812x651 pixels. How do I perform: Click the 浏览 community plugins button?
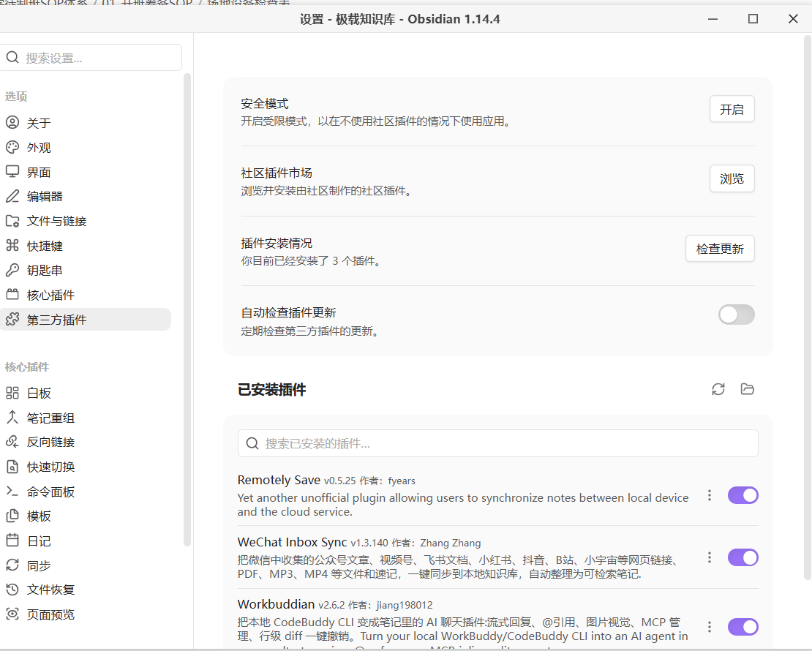point(732,178)
